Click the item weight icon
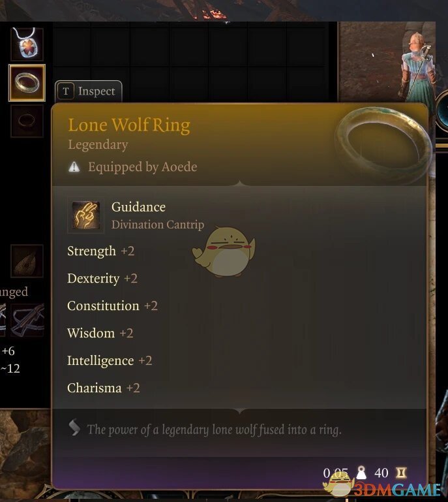This screenshot has height=502, width=448. (361, 473)
